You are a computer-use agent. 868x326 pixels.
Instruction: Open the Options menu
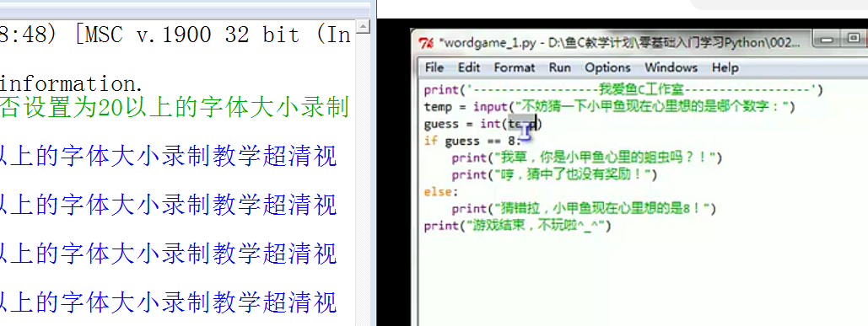[x=607, y=67]
